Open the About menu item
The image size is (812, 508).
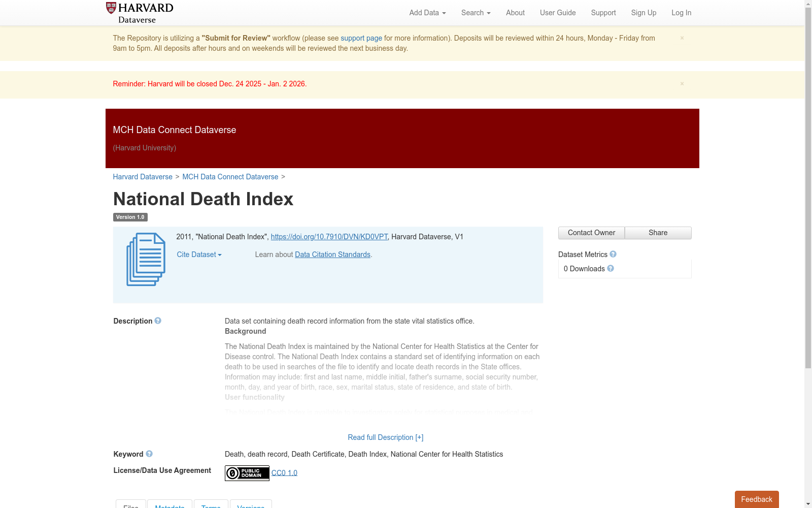pos(515,13)
